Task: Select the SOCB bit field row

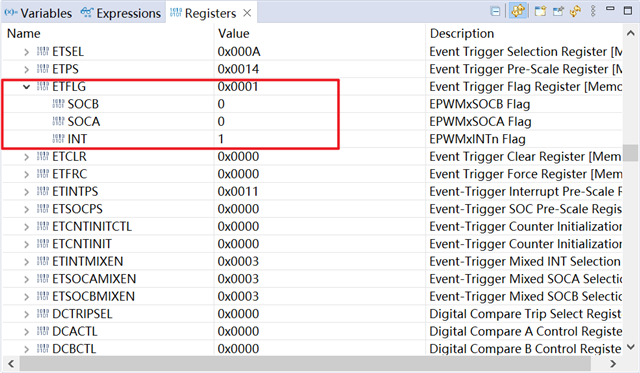Action: (312, 104)
